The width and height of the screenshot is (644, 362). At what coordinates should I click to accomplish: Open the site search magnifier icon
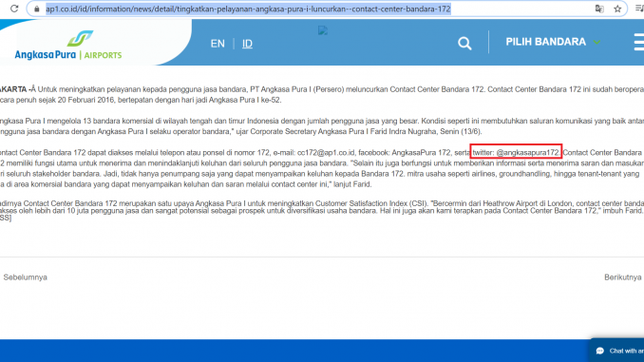(x=464, y=43)
